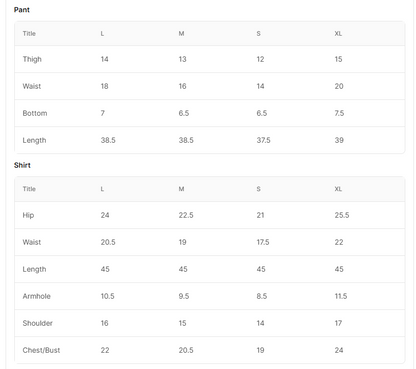Select Pant Waist value 18 for L
Viewport: 416px width, 369px height.
(104, 86)
